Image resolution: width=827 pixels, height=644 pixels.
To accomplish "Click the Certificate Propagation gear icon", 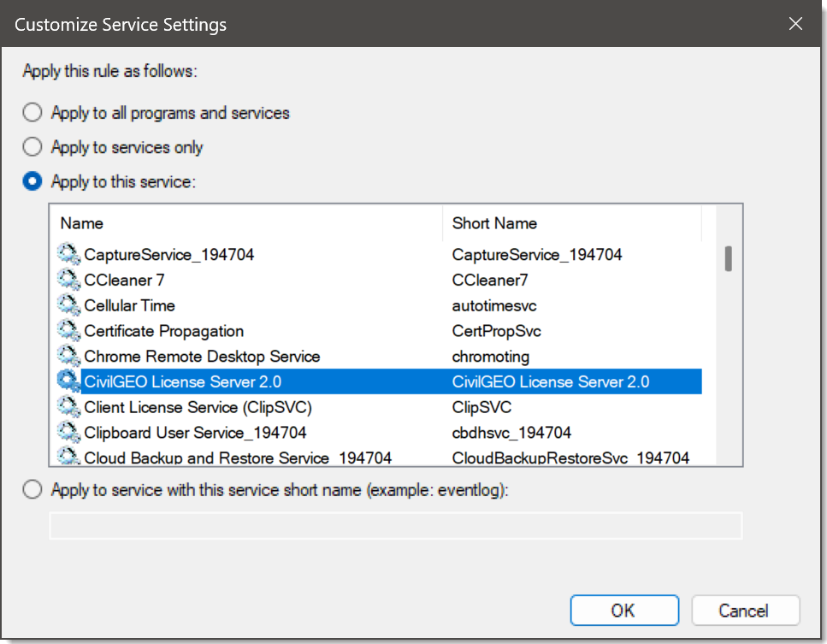I will 68,331.
